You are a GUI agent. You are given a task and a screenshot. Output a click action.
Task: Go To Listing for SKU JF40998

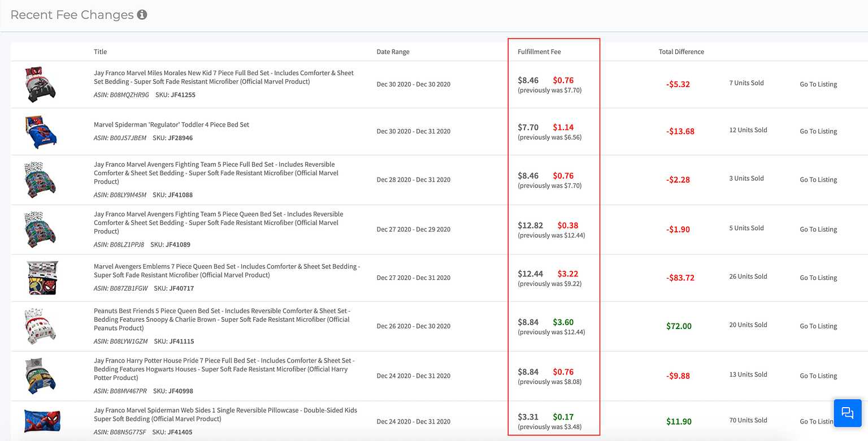(818, 376)
